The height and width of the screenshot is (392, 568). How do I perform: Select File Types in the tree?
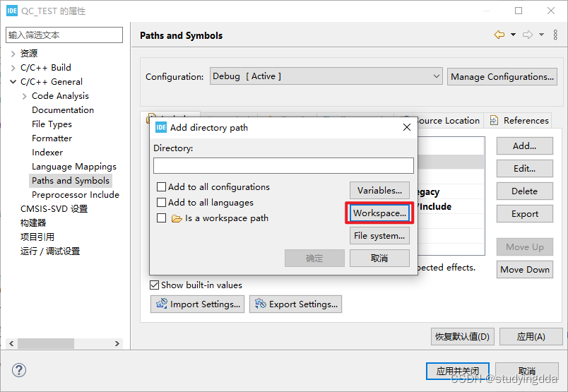52,124
